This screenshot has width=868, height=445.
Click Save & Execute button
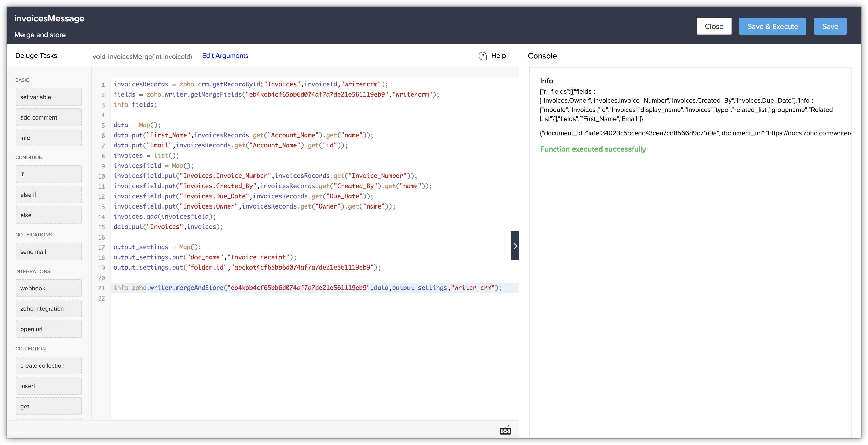pyautogui.click(x=773, y=26)
